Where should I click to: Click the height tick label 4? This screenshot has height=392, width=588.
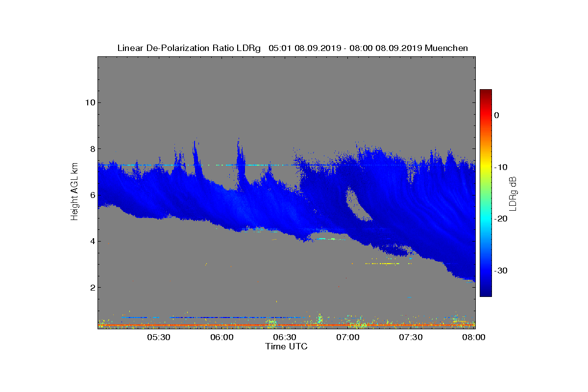click(92, 241)
